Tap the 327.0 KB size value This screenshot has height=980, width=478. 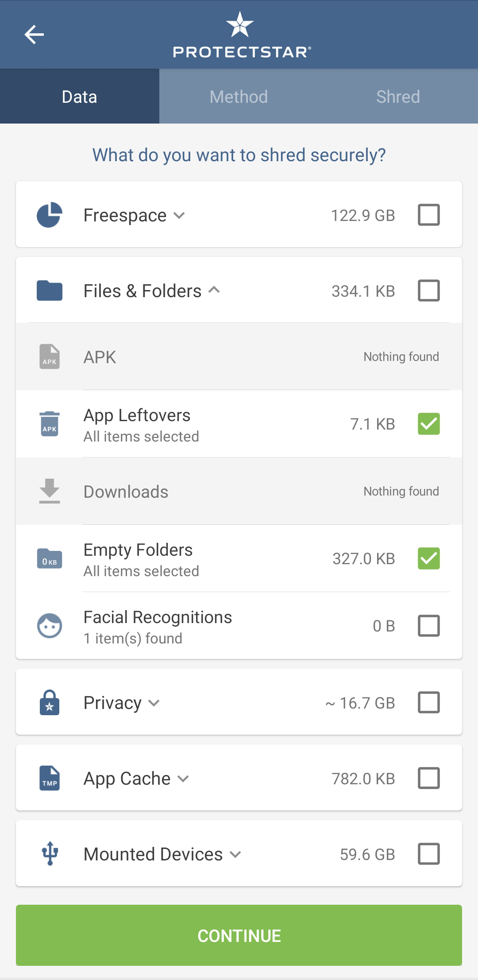coord(364,559)
